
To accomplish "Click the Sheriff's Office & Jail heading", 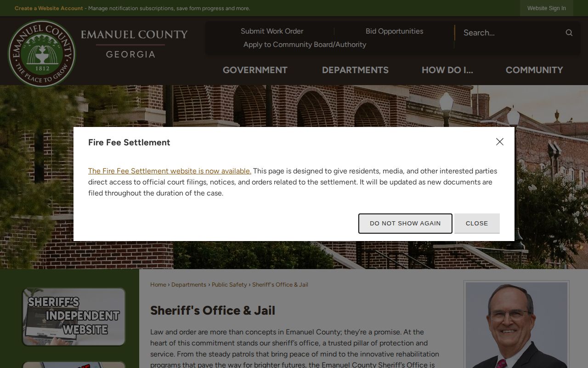I will point(213,310).
